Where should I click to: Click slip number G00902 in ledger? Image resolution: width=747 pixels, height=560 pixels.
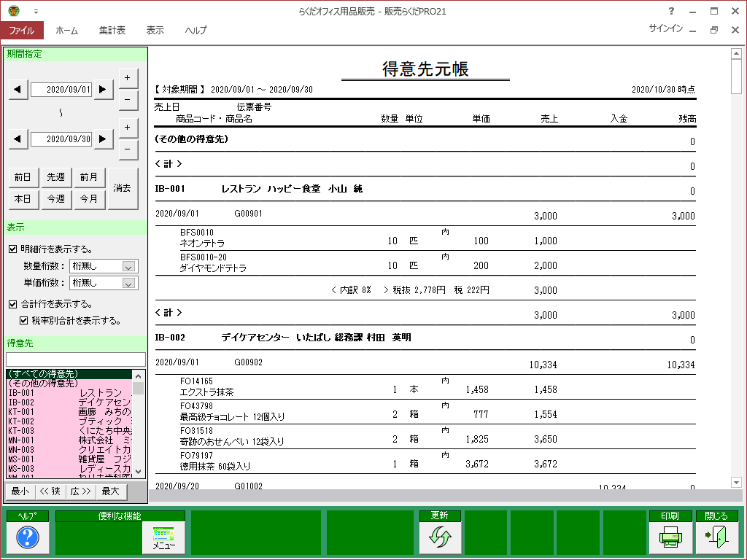click(248, 362)
